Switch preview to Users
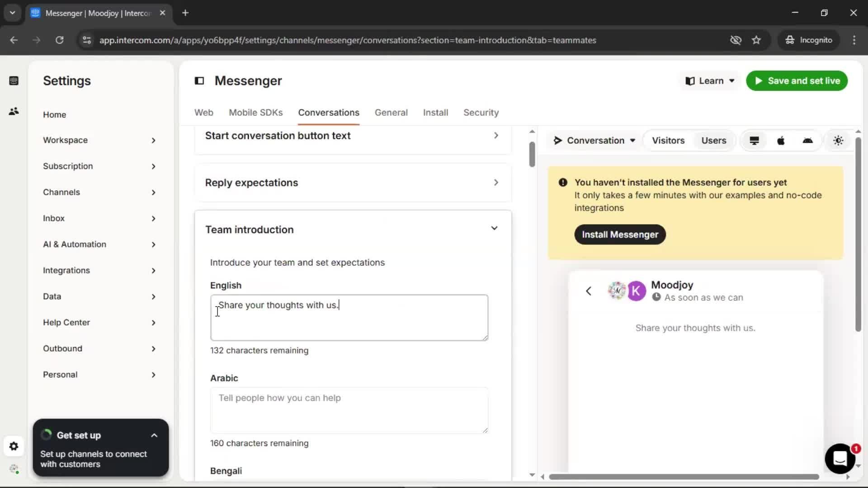868x488 pixels. (714, 141)
